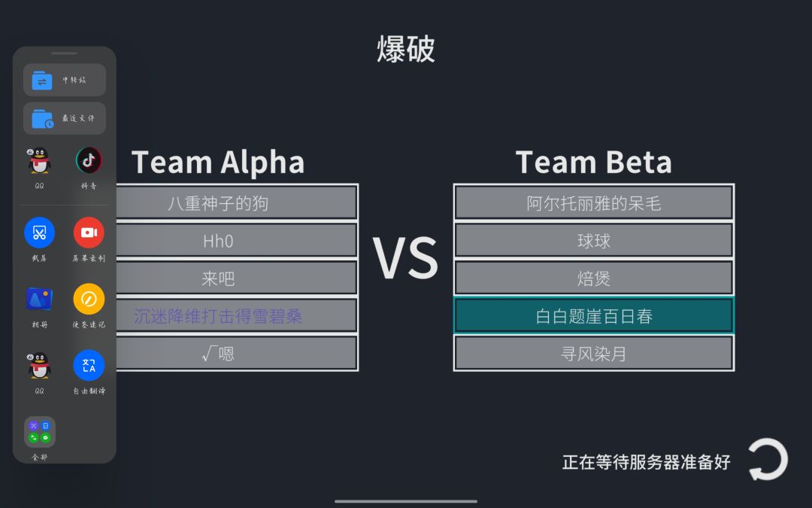Select player Hh0 in Team Alpha

(x=237, y=241)
